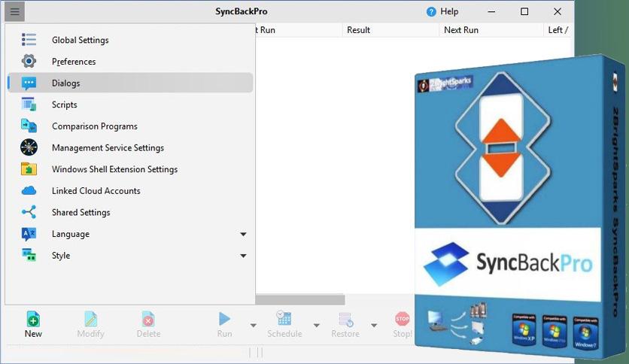
Task: Select the Scripts menu icon
Action: pos(29,105)
